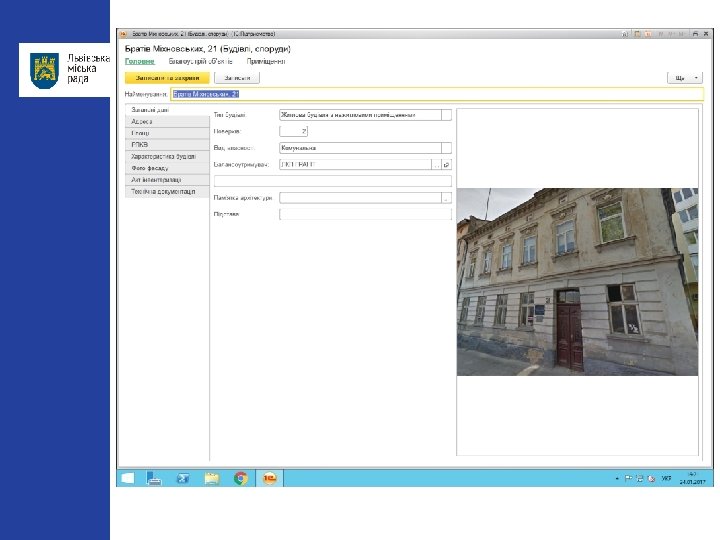Open the 'Ще' more-actions dropdown
The width and height of the screenshot is (720, 540).
(x=685, y=78)
